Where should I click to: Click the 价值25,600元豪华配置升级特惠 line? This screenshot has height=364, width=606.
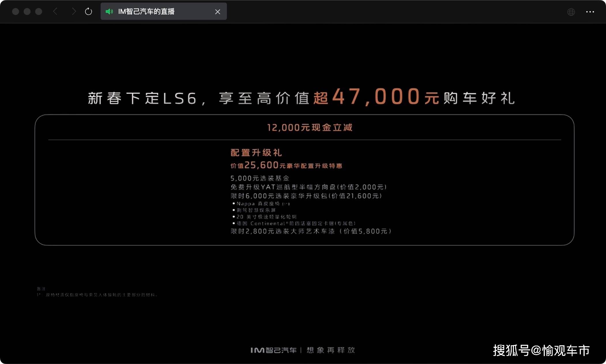point(286,165)
